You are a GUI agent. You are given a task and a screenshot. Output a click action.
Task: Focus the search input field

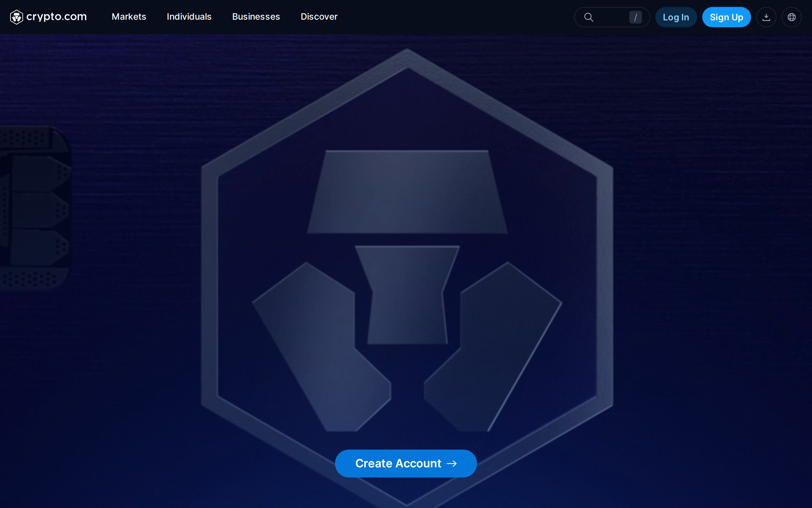(612, 17)
